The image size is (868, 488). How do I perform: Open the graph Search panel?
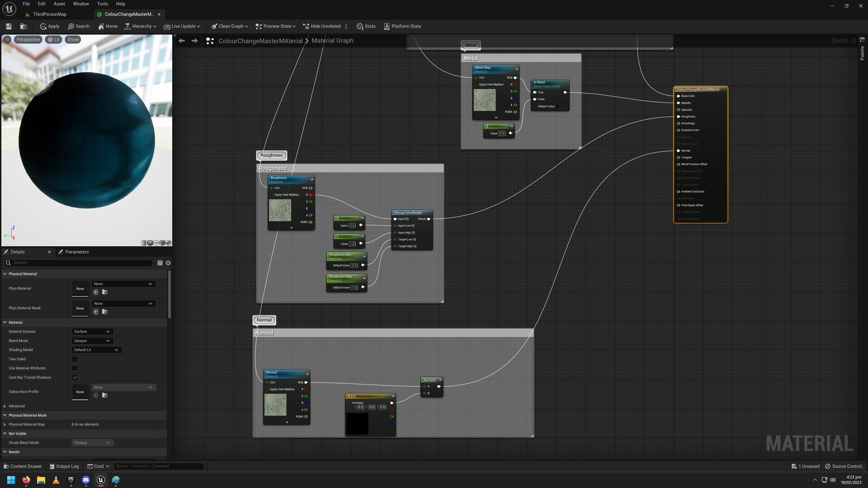pyautogui.click(x=79, y=26)
